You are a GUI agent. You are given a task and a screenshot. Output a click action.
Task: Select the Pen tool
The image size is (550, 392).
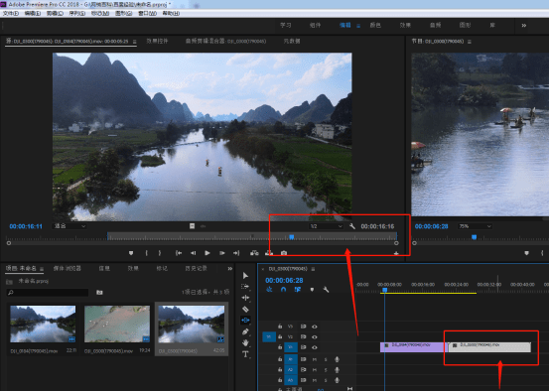click(x=245, y=331)
